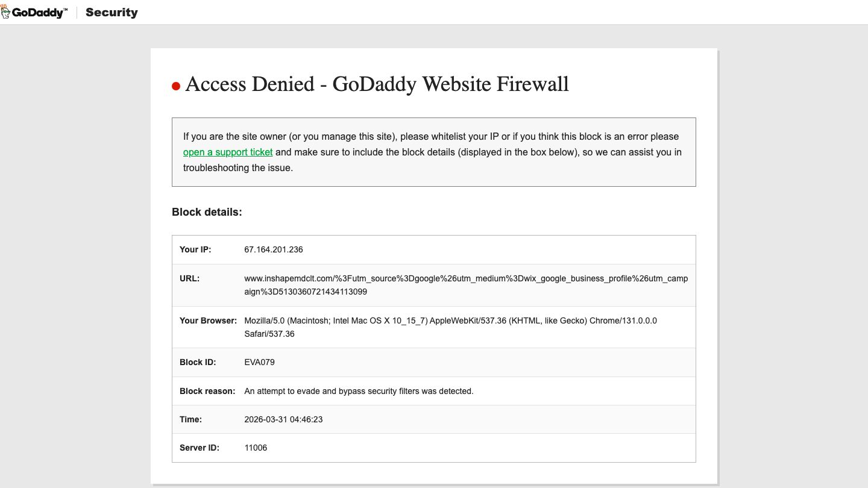Click the block reason description text

click(359, 391)
